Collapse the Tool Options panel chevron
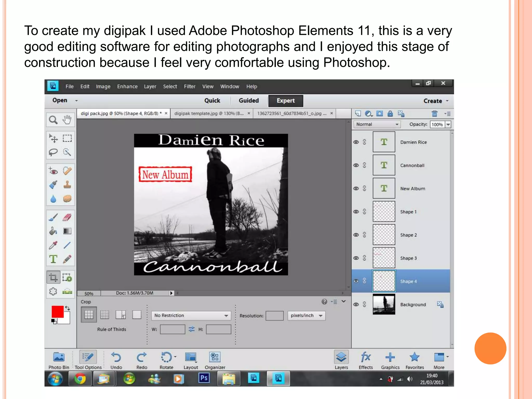This screenshot has width=532, height=399. (x=344, y=301)
